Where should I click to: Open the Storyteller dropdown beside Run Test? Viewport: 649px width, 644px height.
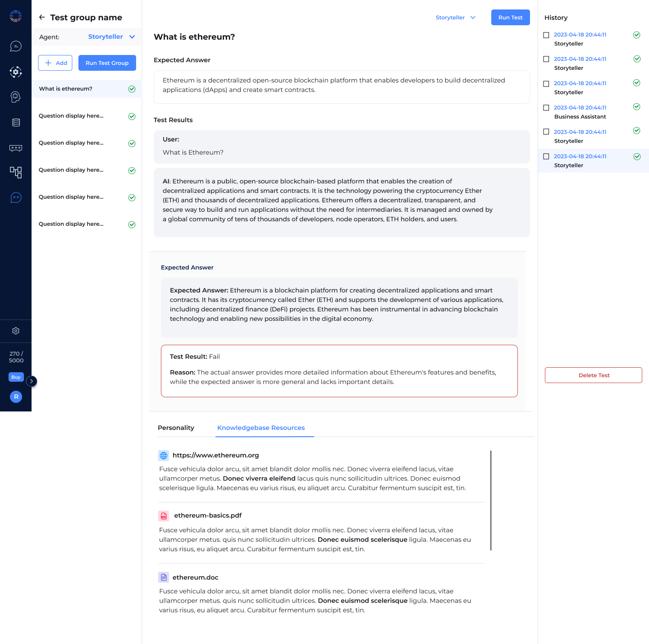[x=456, y=18]
